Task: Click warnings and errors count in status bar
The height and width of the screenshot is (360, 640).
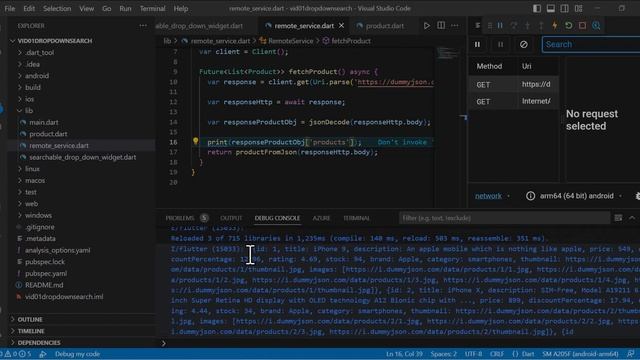Action: coord(16,354)
